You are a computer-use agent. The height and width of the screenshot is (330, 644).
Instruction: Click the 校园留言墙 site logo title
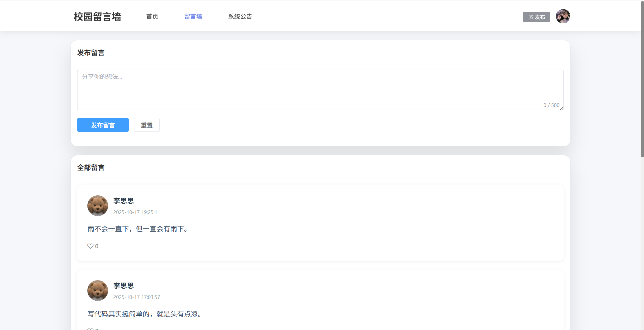pyautogui.click(x=97, y=17)
